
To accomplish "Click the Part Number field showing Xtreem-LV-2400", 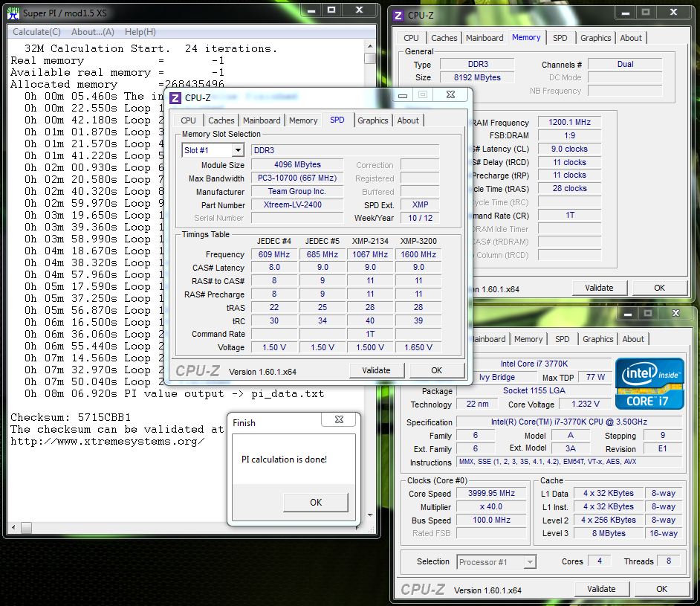I will pos(297,204).
